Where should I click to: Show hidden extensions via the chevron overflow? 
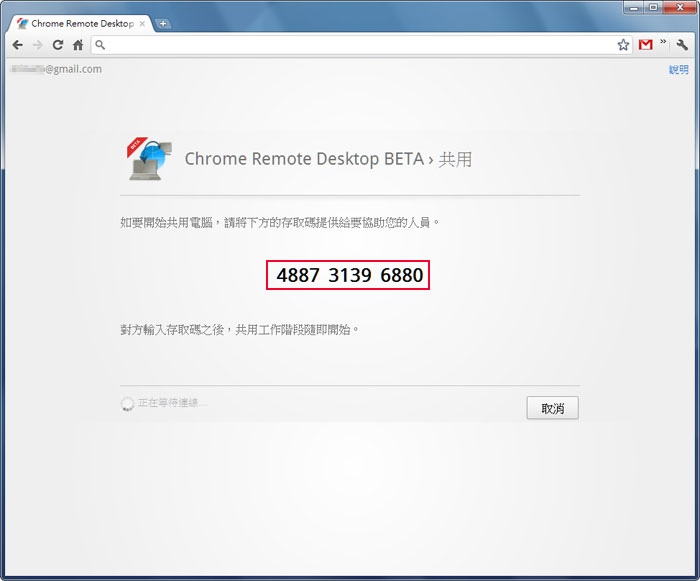click(663, 42)
